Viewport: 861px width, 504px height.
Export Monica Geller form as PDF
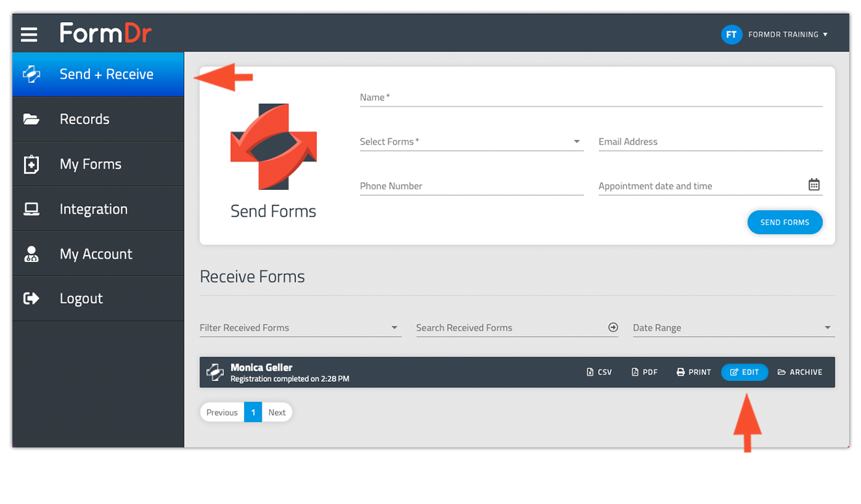644,372
